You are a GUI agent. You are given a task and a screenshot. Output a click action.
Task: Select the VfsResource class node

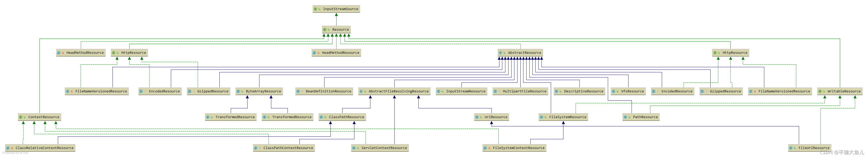[x=628, y=91]
